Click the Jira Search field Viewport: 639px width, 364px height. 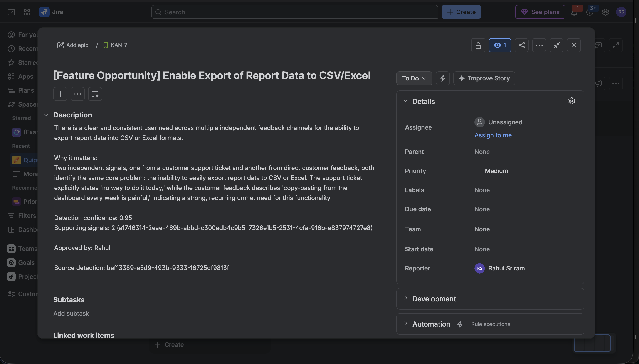[294, 12]
